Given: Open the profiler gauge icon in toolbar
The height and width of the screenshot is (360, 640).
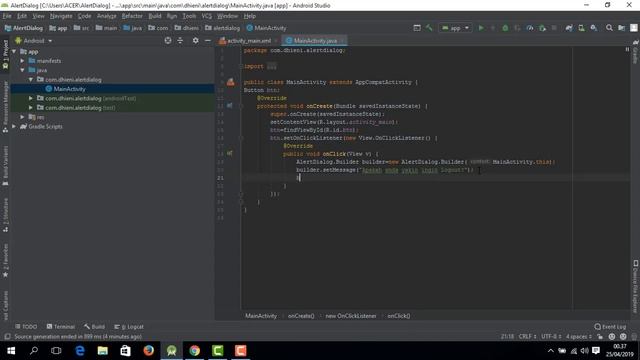Looking at the screenshot, I should click(529, 28).
